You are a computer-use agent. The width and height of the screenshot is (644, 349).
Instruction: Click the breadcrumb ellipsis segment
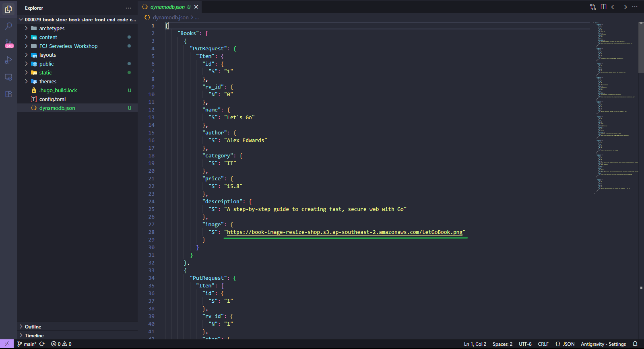pos(197,17)
